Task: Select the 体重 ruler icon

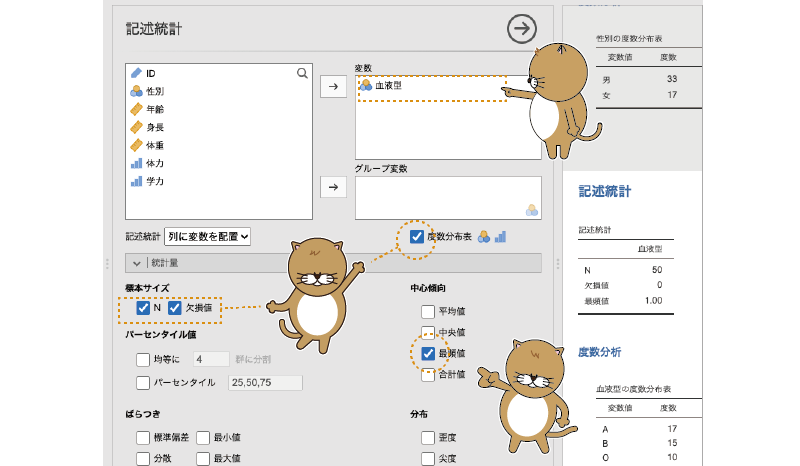Action: click(136, 145)
